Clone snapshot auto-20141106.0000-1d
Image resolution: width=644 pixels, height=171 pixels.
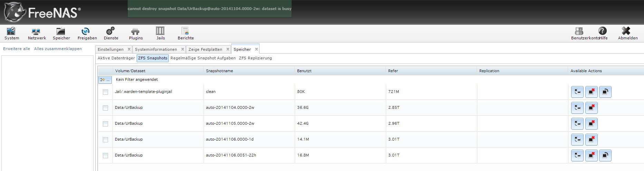point(577,140)
